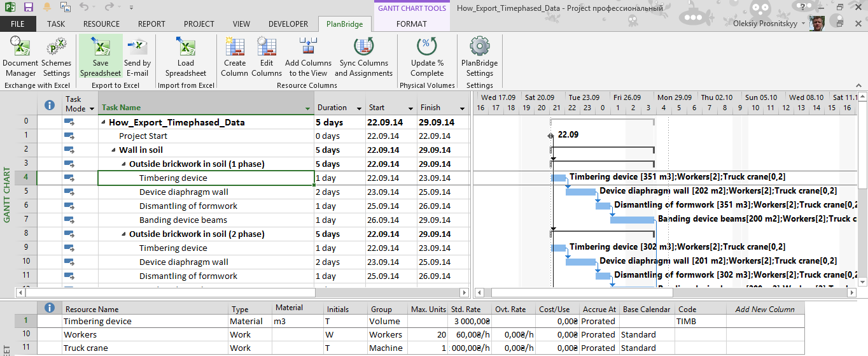Open Duration column dropdown
The height and width of the screenshot is (356, 868).
tap(359, 109)
